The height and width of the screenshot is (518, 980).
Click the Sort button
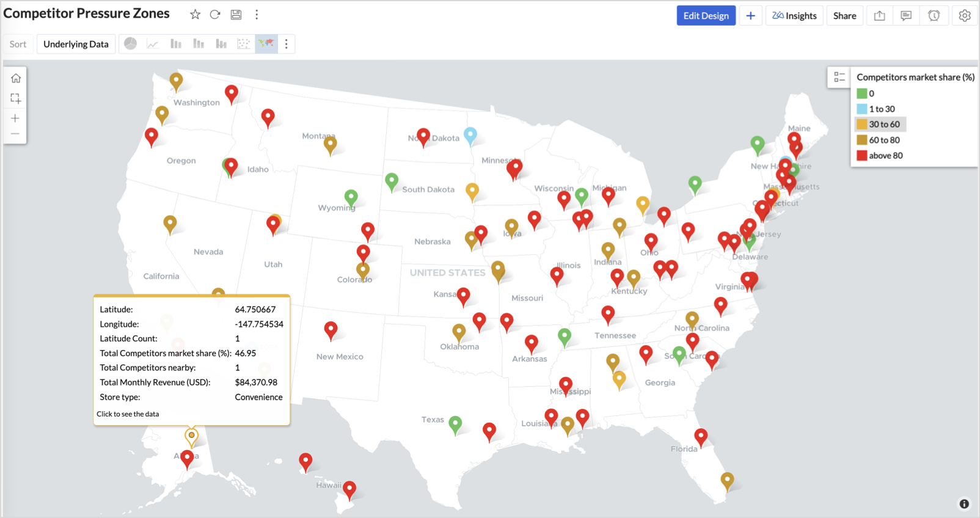(x=18, y=44)
